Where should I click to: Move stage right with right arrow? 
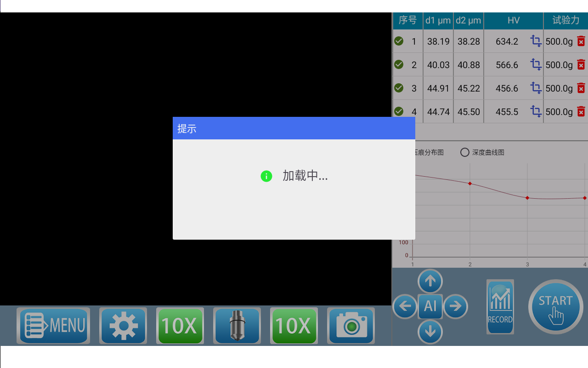455,306
